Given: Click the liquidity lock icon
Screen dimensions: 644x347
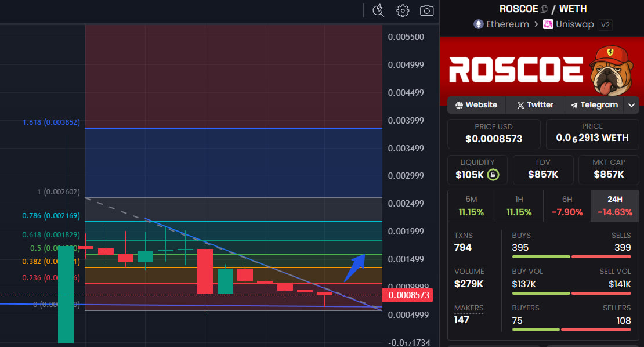Looking at the screenshot, I should [x=493, y=175].
